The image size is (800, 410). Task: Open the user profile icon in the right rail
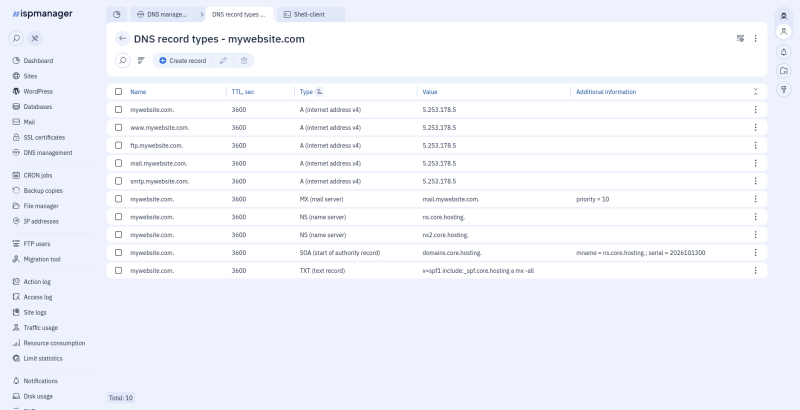click(x=784, y=32)
